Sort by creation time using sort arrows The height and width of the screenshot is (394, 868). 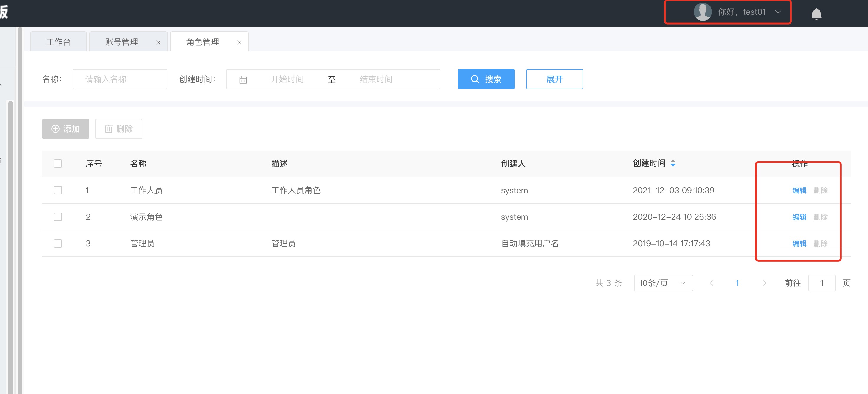click(x=673, y=163)
